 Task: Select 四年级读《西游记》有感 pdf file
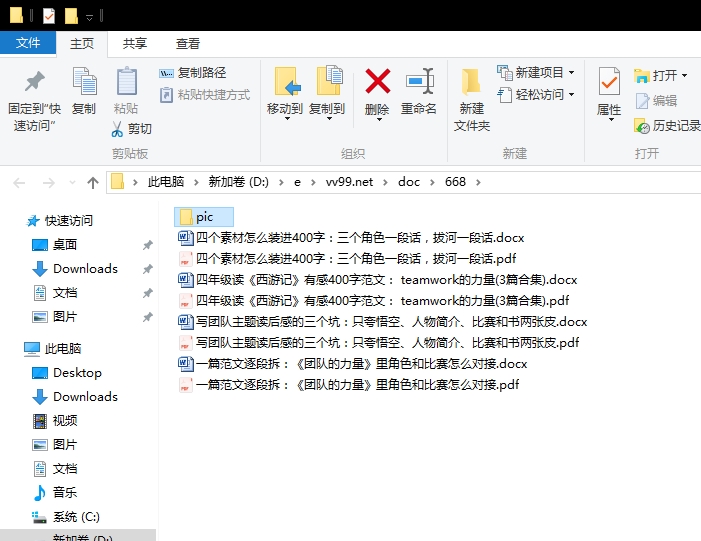click(374, 300)
